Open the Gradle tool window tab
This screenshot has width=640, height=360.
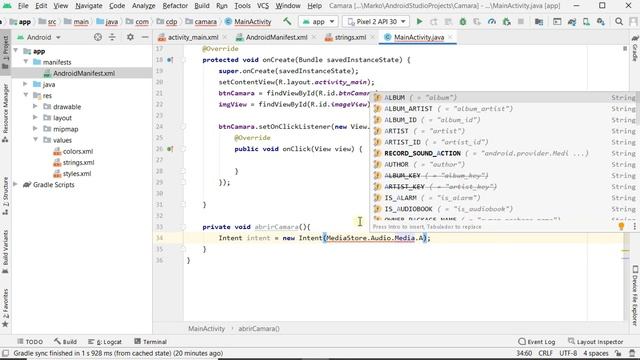point(635,48)
